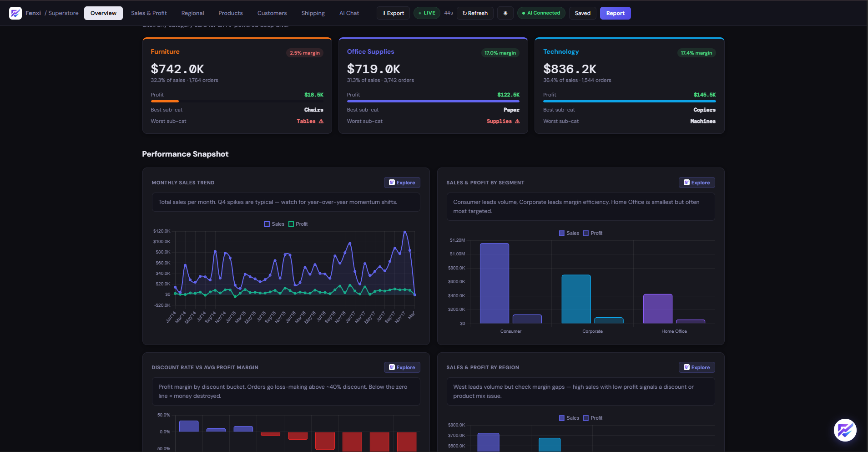Explore Discount Rate vs Avg Profit Margin
The height and width of the screenshot is (452, 868).
pyautogui.click(x=402, y=367)
